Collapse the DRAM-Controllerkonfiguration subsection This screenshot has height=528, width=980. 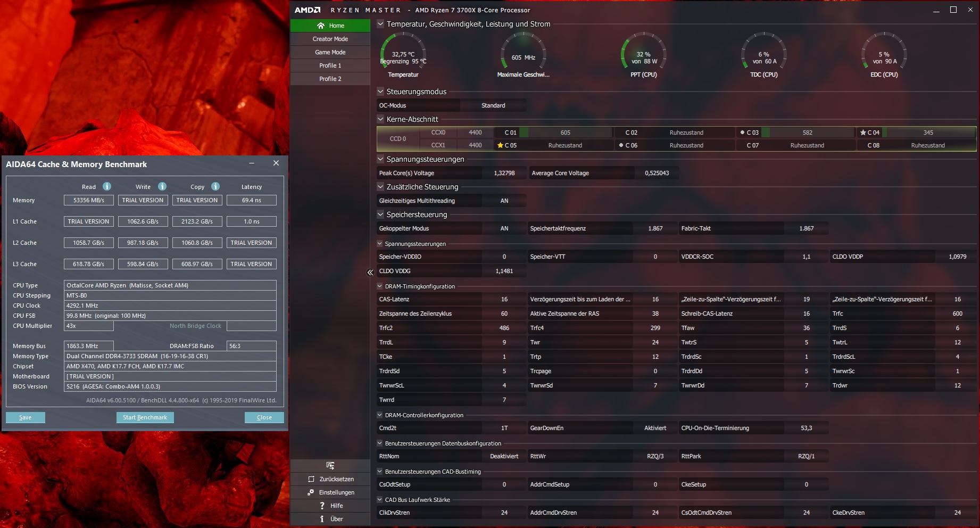pos(380,415)
